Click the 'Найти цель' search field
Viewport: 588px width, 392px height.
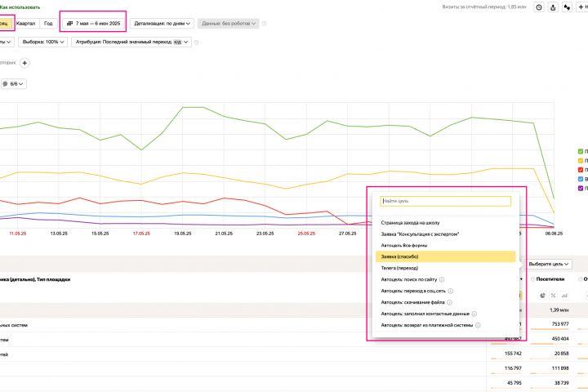[x=445, y=201]
